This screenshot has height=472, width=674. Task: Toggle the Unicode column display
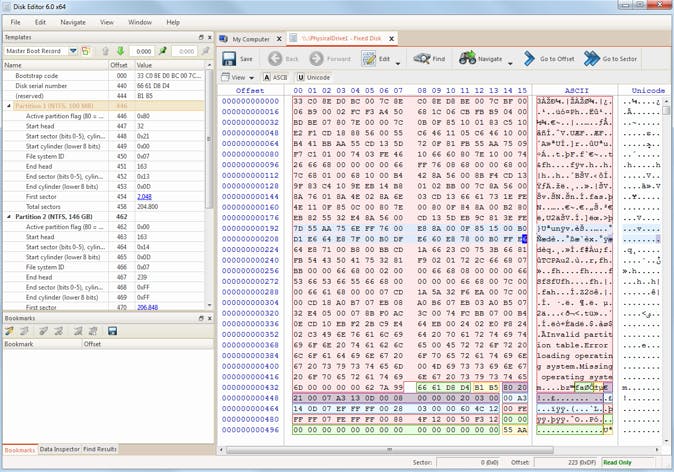pyautogui.click(x=313, y=77)
